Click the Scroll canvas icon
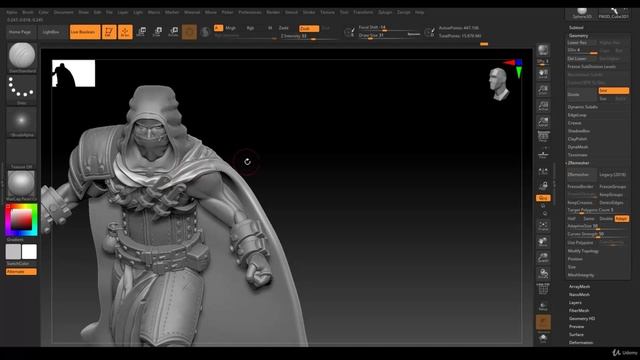 tap(543, 74)
